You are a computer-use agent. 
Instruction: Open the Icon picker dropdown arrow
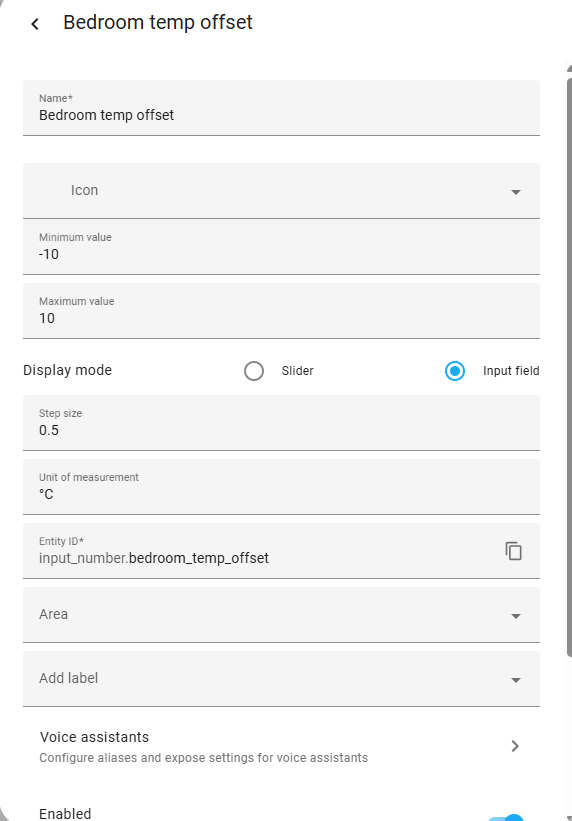coord(516,192)
